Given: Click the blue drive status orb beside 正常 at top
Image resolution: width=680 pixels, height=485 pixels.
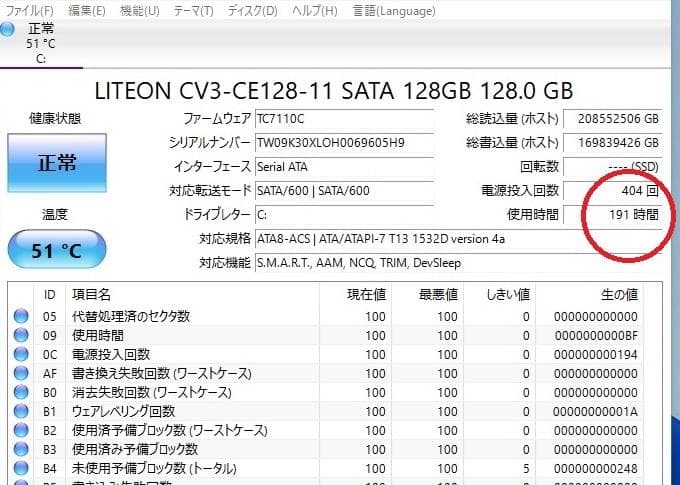Looking at the screenshot, I should (7, 29).
